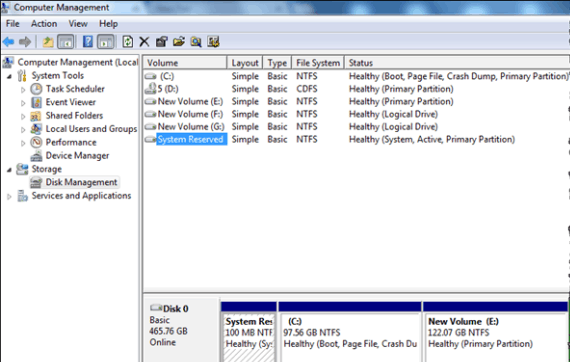Click the Disk Management icon
Image resolution: width=570 pixels, height=362 pixels.
pyautogui.click(x=36, y=182)
